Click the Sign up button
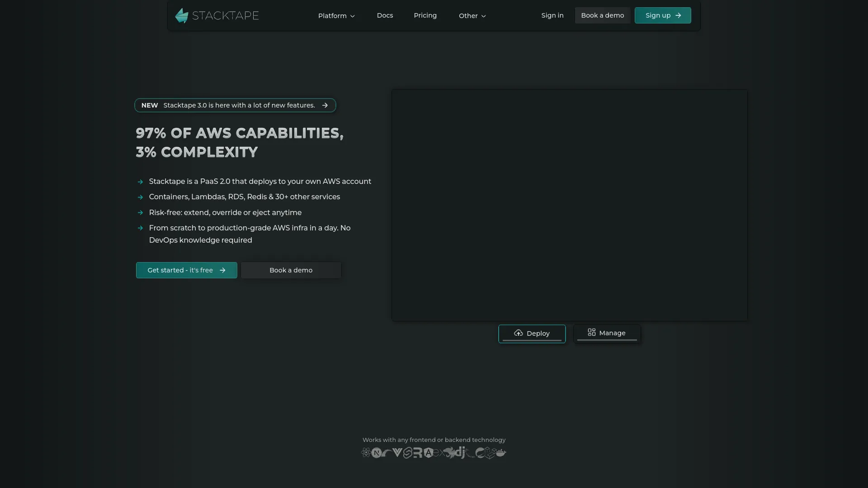 (x=663, y=15)
